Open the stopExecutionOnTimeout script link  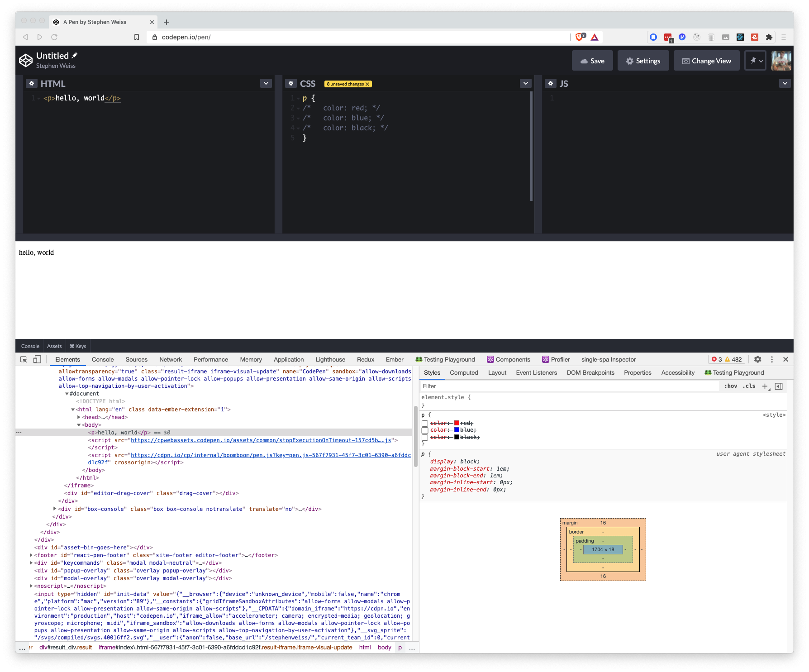click(x=261, y=440)
